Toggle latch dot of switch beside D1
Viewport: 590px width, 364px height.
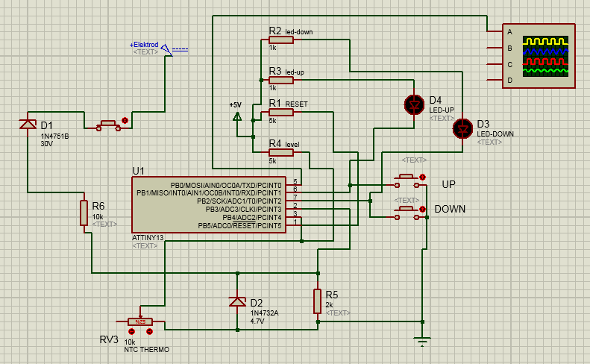click(125, 120)
